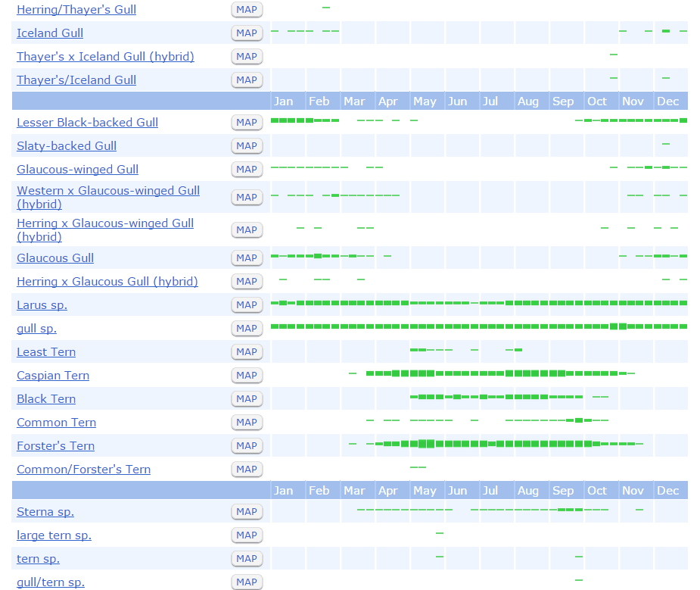Open the Thayer's/Iceland Gull link
The width and height of the screenshot is (700, 590).
(76, 80)
